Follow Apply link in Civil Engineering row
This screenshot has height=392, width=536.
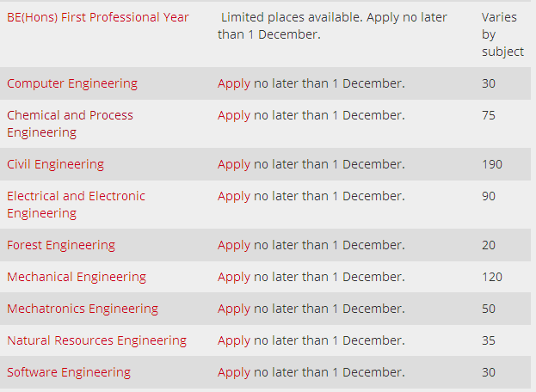234,164
